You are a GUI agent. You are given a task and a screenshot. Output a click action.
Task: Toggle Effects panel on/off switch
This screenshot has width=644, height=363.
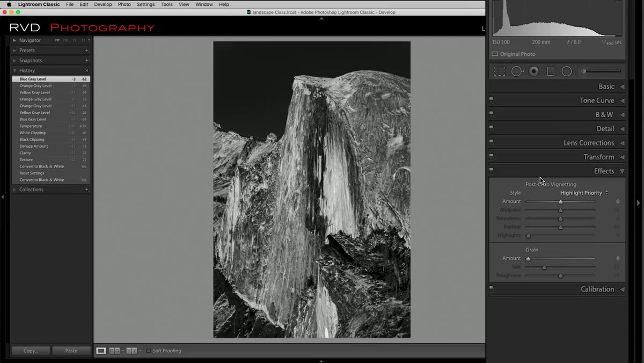click(491, 170)
